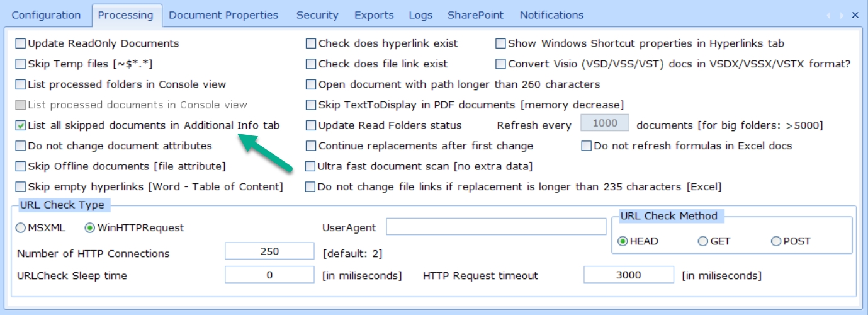Image resolution: width=868 pixels, height=315 pixels.
Task: Enable Check does hyperlink exist
Action: coord(311,43)
